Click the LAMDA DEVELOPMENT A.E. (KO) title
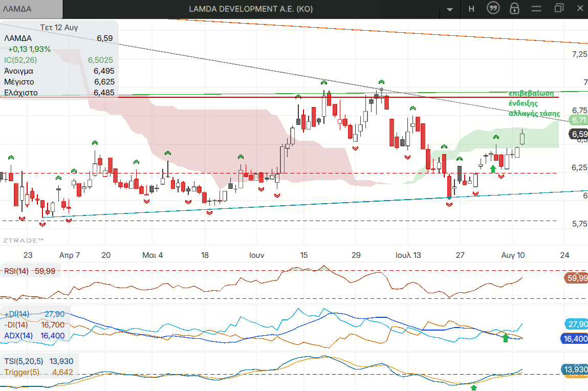Screen dimensions: 588x391 pos(250,9)
